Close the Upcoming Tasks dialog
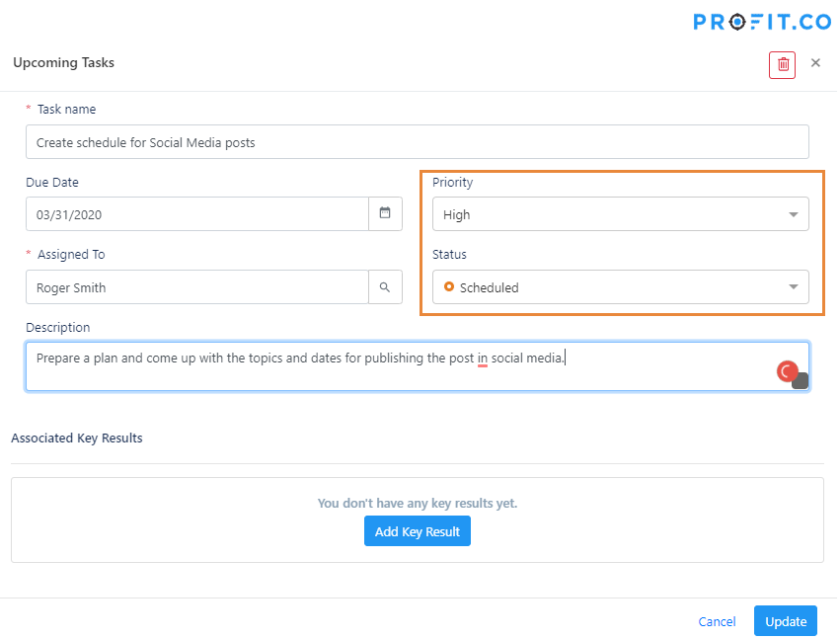Image resolution: width=840 pixels, height=639 pixels. point(817,63)
